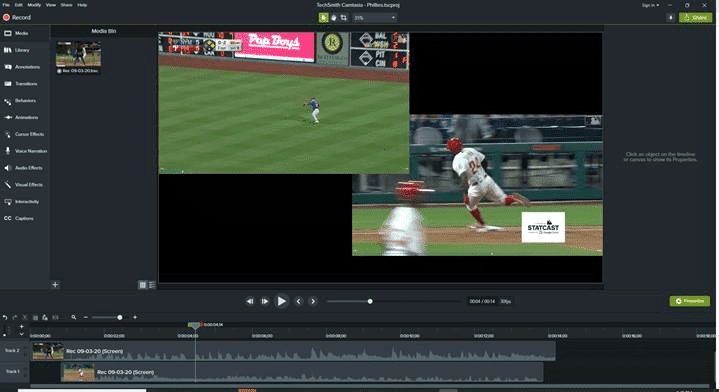Open the Behaviors tab

25,101
